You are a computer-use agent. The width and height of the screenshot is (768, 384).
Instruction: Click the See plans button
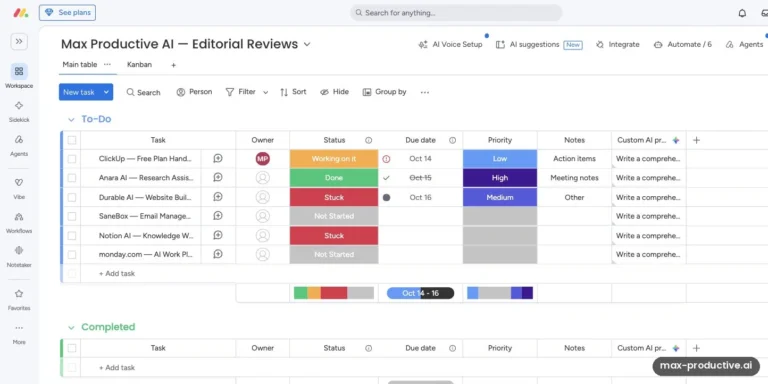coord(68,13)
